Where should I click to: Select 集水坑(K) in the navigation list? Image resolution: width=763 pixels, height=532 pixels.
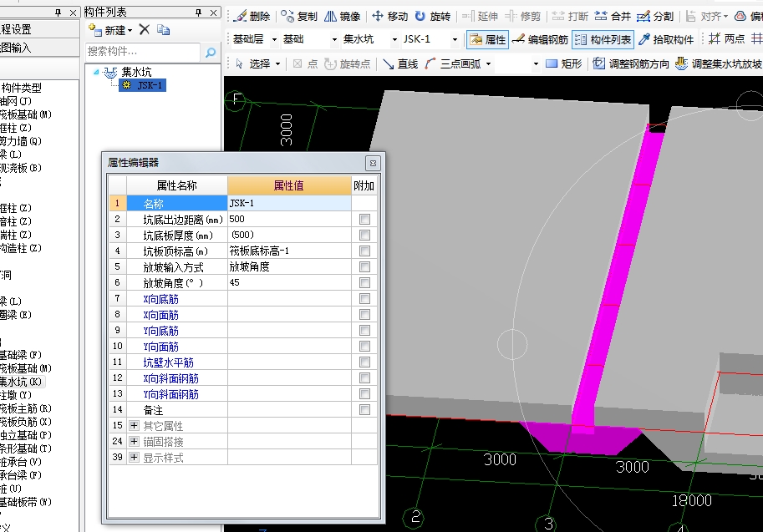(x=22, y=382)
